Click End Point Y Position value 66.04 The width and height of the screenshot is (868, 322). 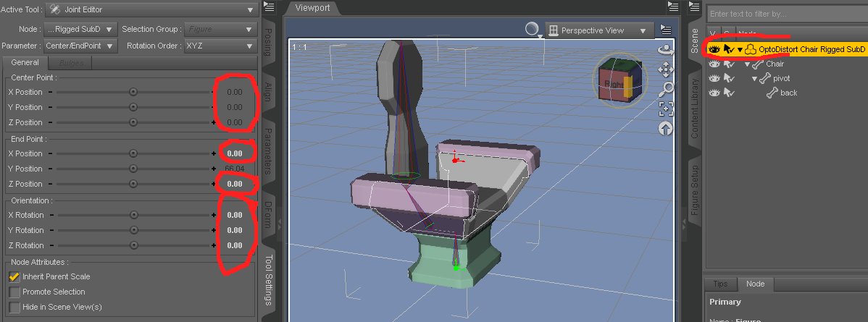(x=234, y=169)
